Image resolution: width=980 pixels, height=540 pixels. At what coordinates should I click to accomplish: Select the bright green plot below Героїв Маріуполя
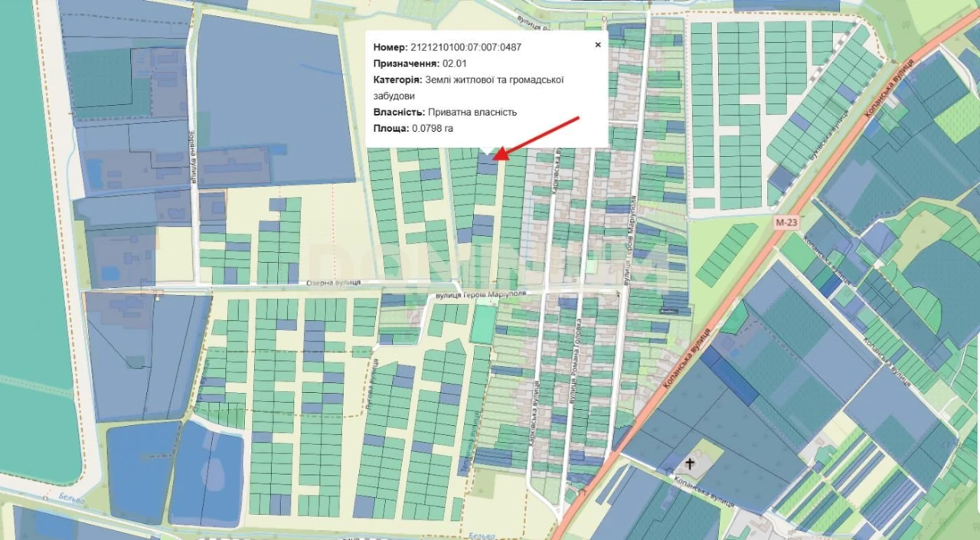(482, 325)
